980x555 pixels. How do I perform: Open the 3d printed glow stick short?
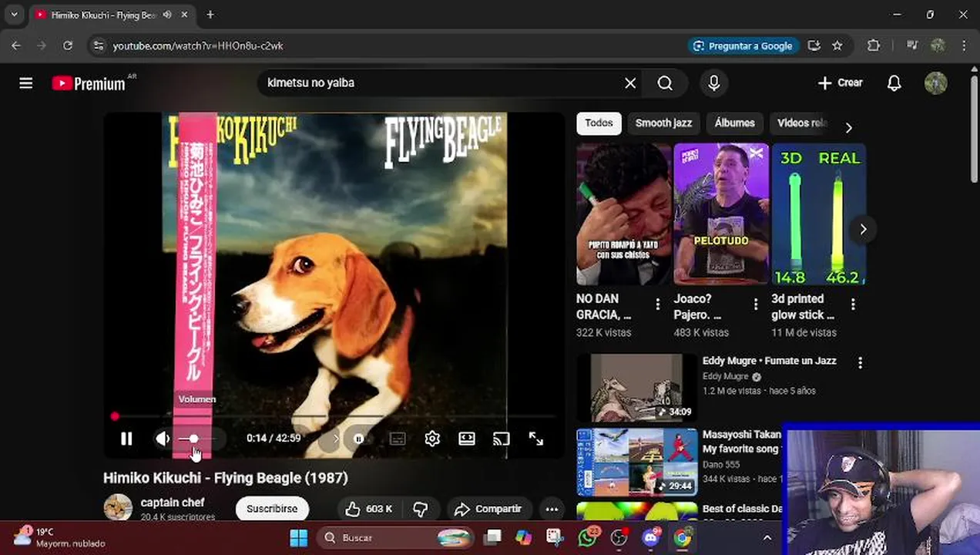point(819,214)
